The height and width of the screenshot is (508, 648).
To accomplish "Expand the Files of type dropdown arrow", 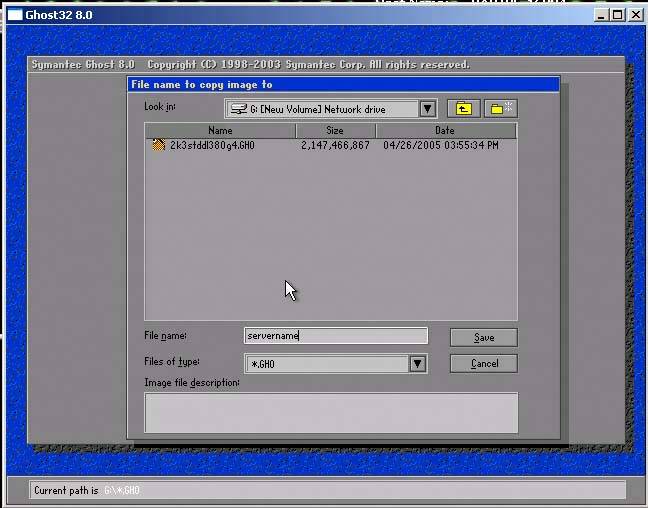I will [x=418, y=364].
